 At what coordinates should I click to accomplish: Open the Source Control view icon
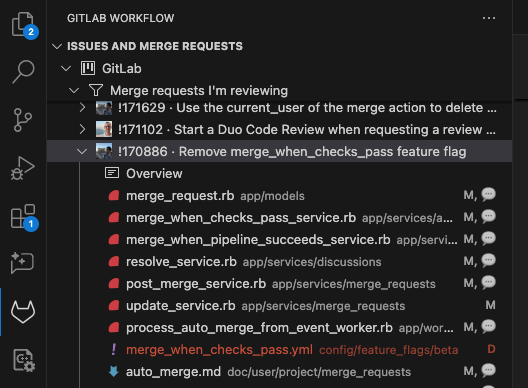click(23, 120)
